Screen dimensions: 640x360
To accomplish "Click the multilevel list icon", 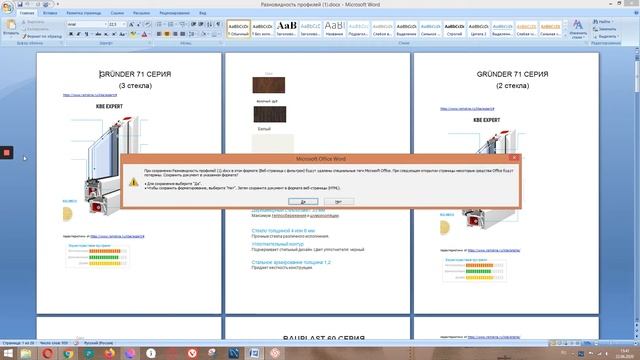I will [x=183, y=24].
